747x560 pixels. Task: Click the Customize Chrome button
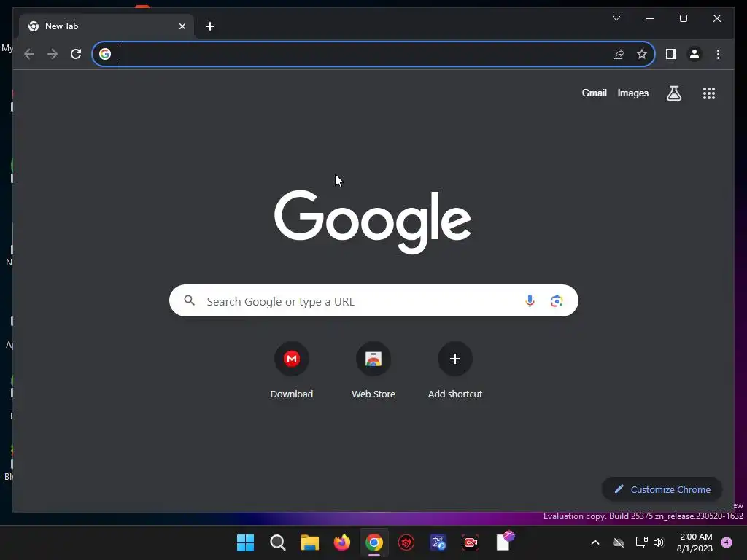pyautogui.click(x=662, y=489)
